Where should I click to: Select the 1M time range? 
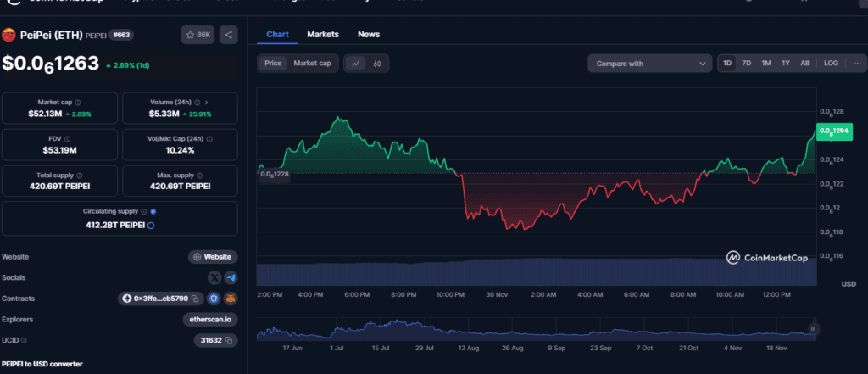coord(766,63)
